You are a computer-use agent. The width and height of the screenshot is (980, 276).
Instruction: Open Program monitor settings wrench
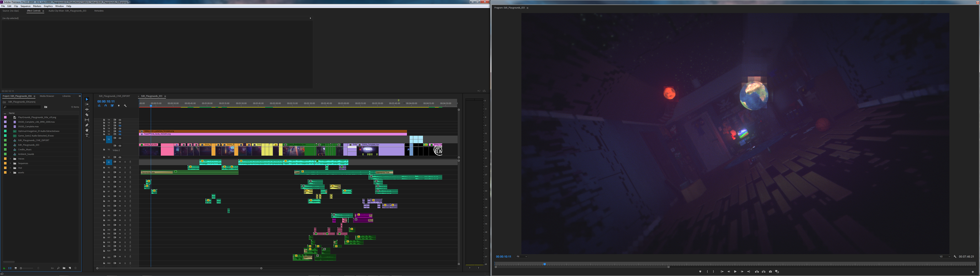click(955, 257)
